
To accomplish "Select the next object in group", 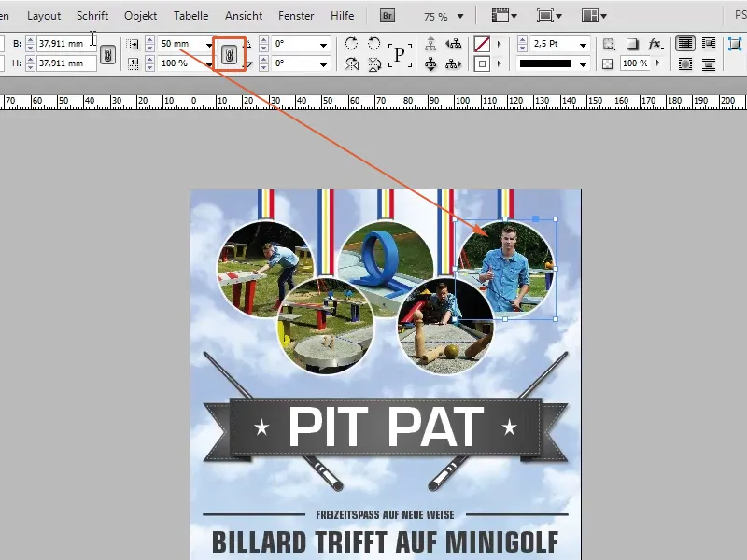I will (x=454, y=63).
